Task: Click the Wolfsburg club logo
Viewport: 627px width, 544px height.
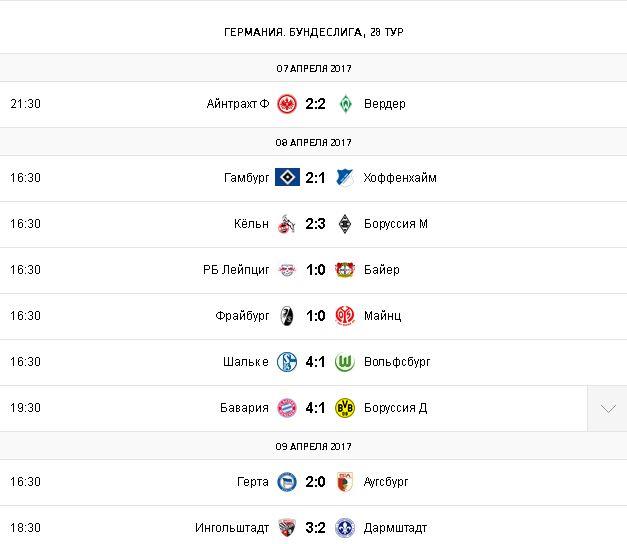Action: pos(345,362)
